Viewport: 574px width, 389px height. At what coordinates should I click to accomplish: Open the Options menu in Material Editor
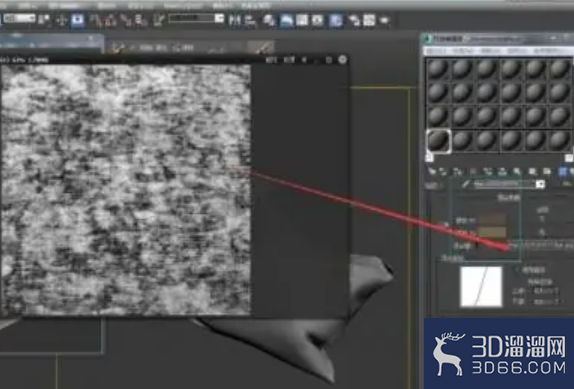517,51
